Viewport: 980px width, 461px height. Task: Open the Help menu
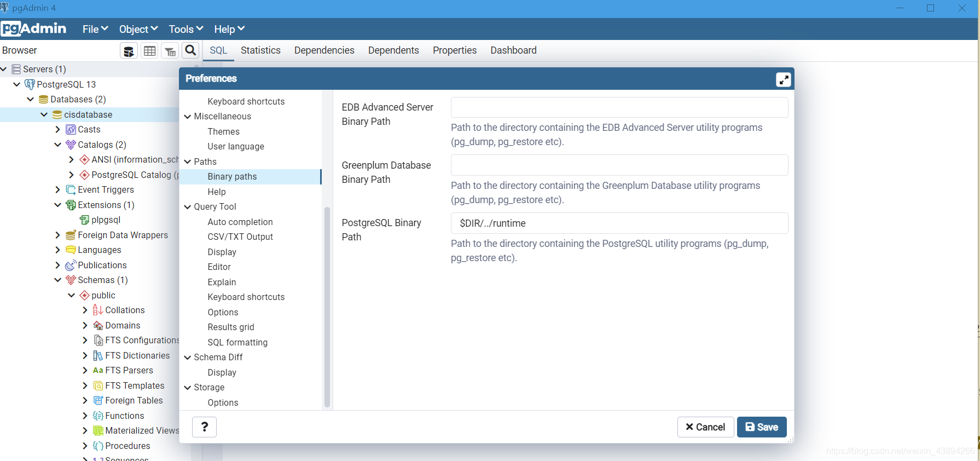coord(229,29)
